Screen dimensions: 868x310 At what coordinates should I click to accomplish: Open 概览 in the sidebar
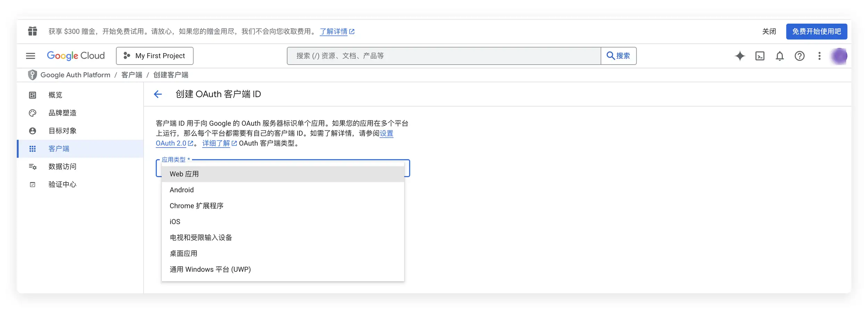[x=80, y=95]
